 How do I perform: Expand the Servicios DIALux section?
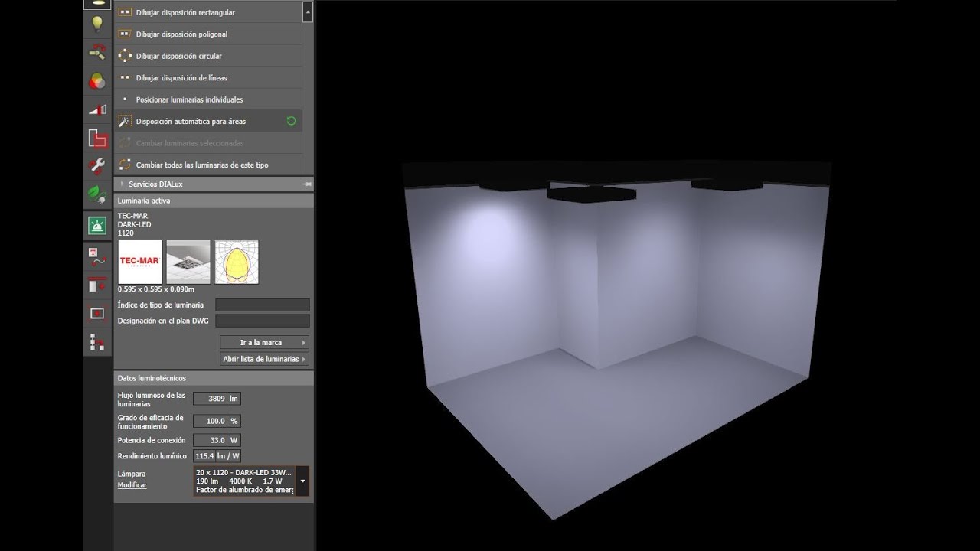tap(122, 184)
